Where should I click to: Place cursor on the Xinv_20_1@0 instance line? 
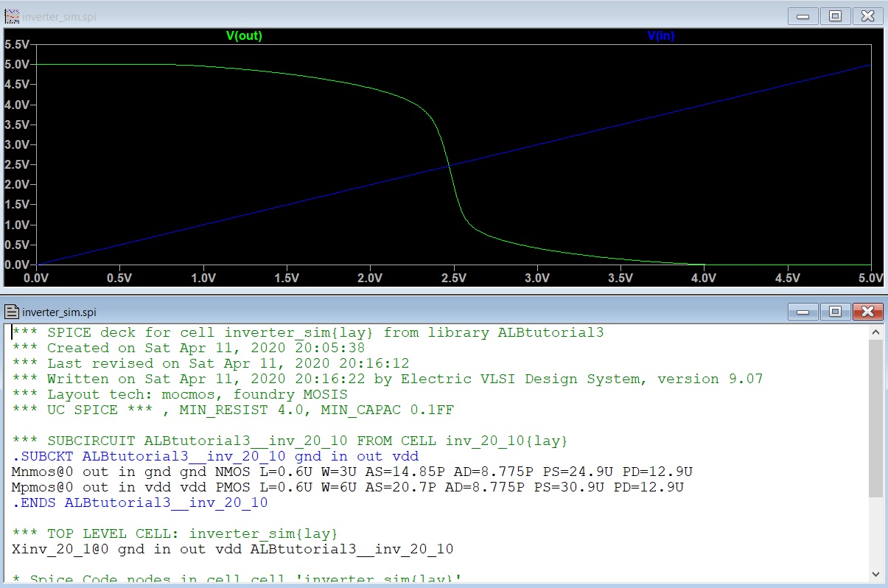[232, 549]
